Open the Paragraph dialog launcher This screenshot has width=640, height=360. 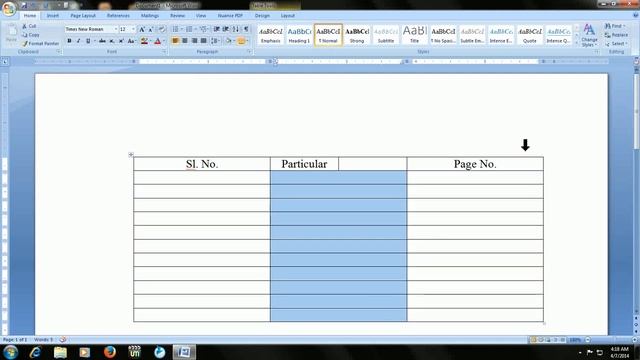click(249, 52)
